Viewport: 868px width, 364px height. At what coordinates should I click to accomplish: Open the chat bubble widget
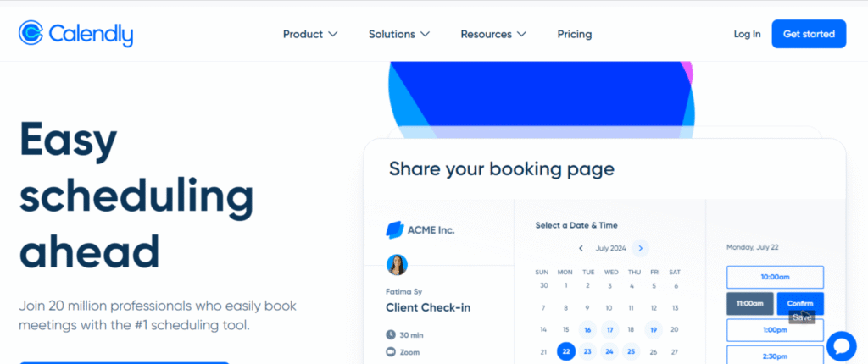click(842, 346)
